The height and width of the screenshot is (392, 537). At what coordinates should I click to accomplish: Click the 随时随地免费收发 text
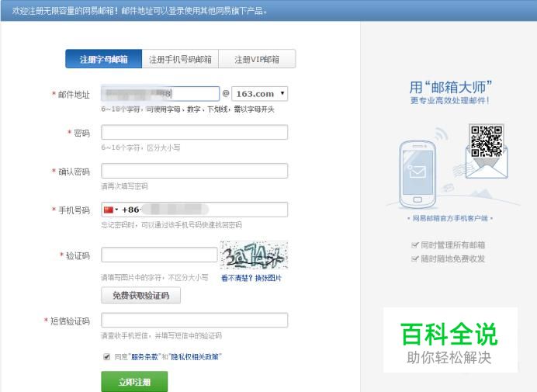click(452, 258)
